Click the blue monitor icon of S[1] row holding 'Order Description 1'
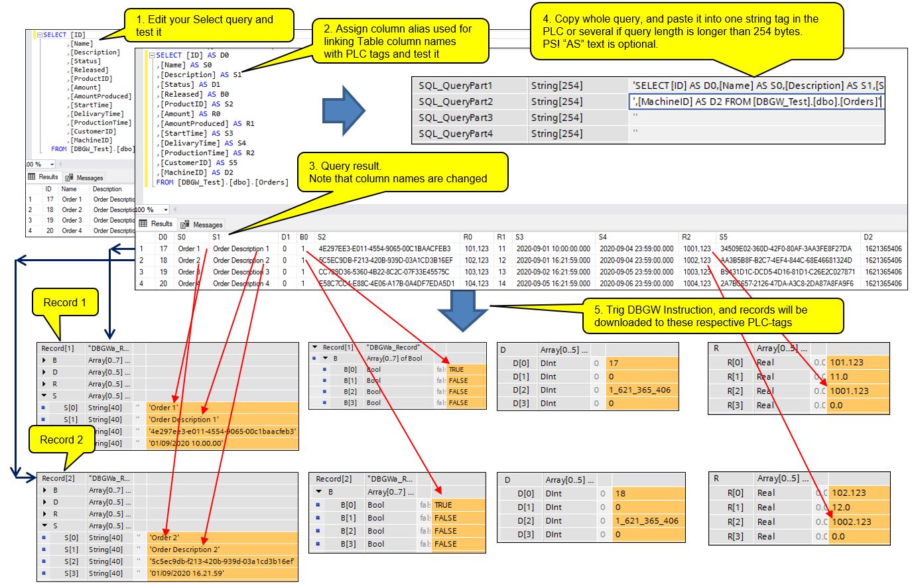Viewport: 914px width, 588px height. (43, 420)
